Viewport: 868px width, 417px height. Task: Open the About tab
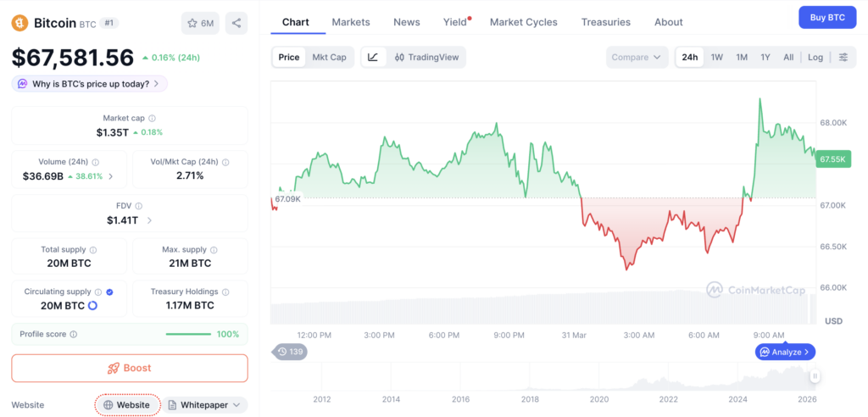(x=668, y=22)
